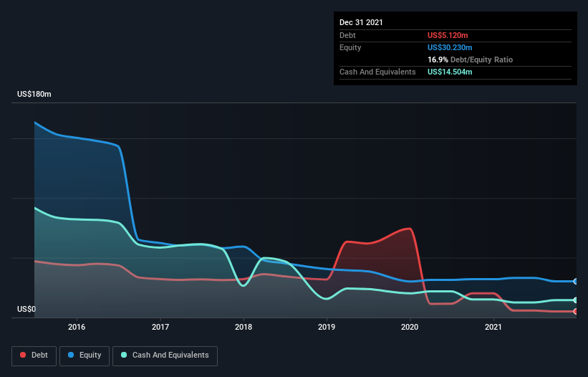The width and height of the screenshot is (588, 377).
Task: Toggle the Equity series legend button
Action: coord(85,355)
